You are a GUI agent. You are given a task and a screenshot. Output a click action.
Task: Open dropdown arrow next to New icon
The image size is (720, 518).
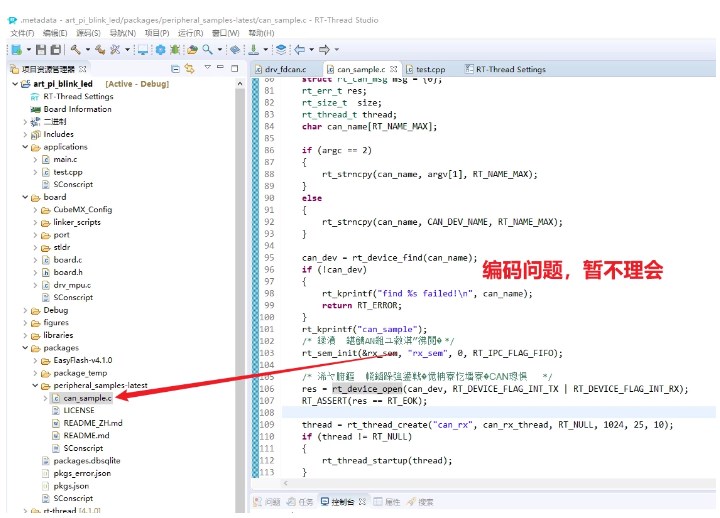pos(28,50)
